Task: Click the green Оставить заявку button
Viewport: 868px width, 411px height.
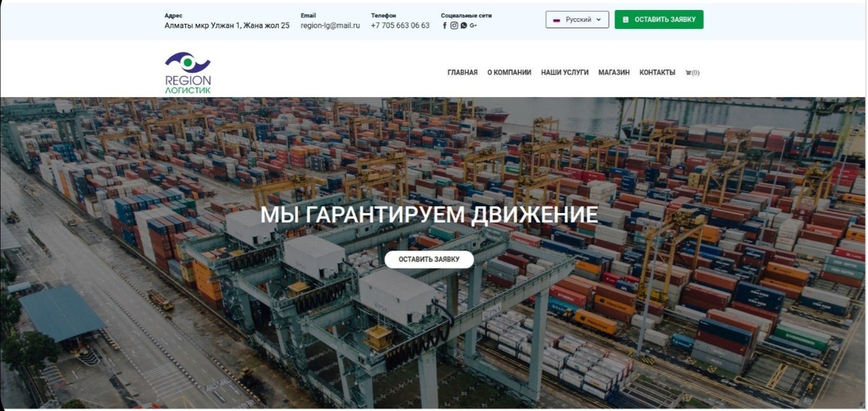Action: click(x=659, y=20)
